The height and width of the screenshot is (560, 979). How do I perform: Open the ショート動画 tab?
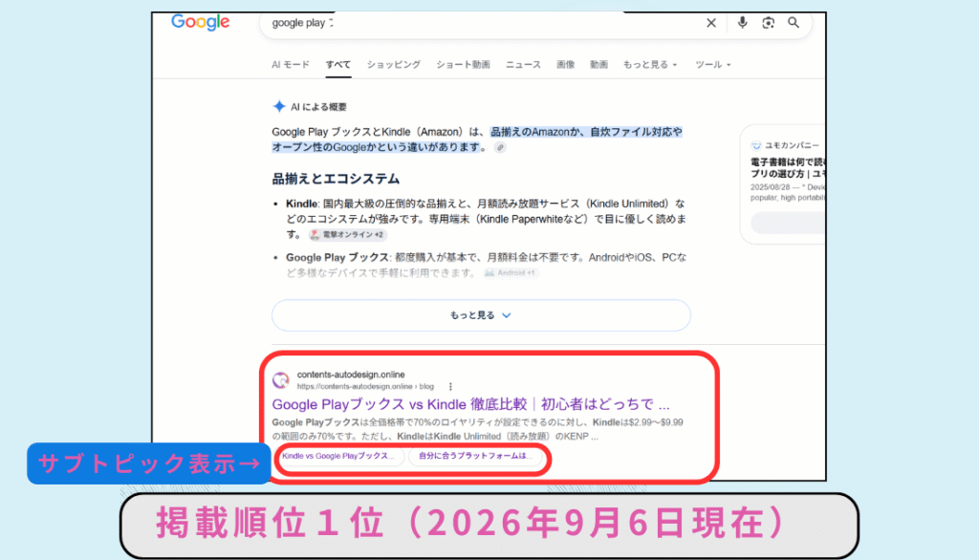click(x=463, y=64)
